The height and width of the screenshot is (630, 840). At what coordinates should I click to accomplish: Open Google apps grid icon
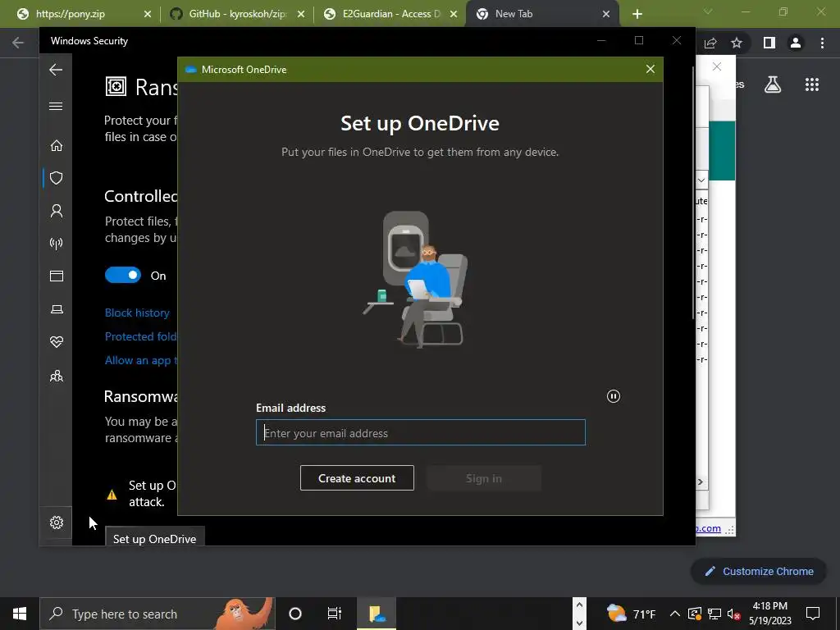tap(812, 84)
